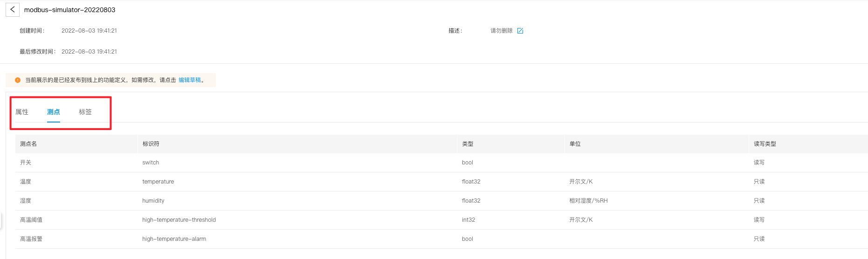Select the 开关 measurement point name

pyautogui.click(x=26, y=163)
